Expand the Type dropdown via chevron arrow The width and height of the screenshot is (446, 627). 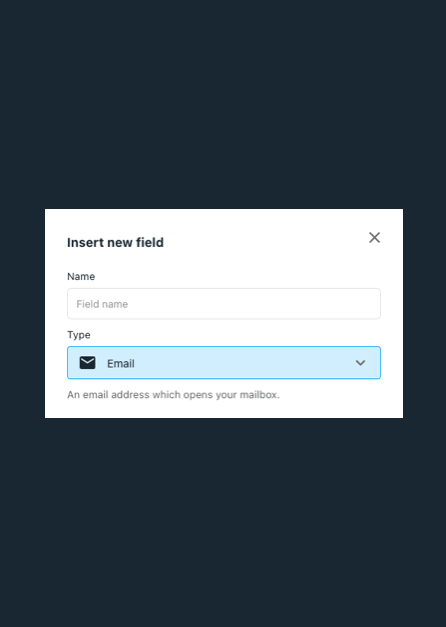tap(360, 363)
